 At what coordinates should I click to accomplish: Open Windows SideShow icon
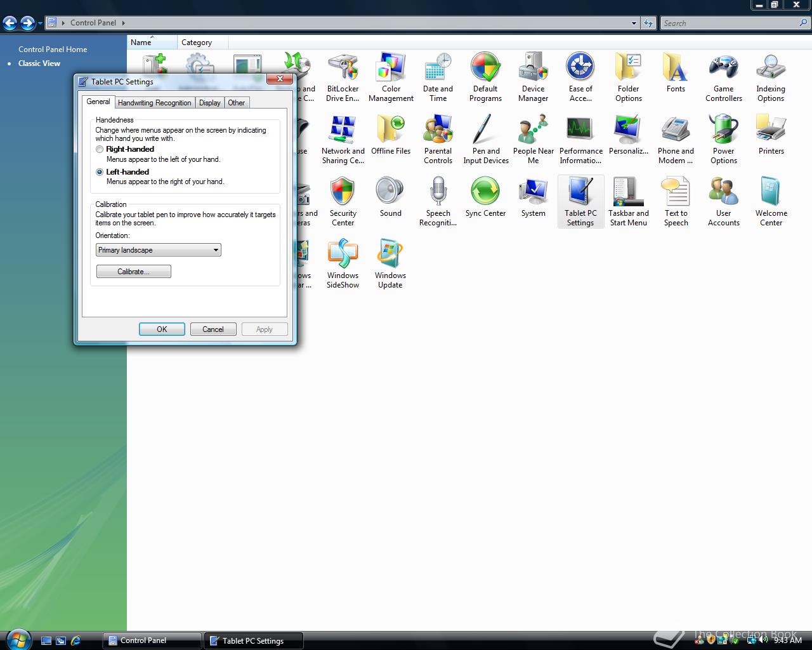point(343,264)
